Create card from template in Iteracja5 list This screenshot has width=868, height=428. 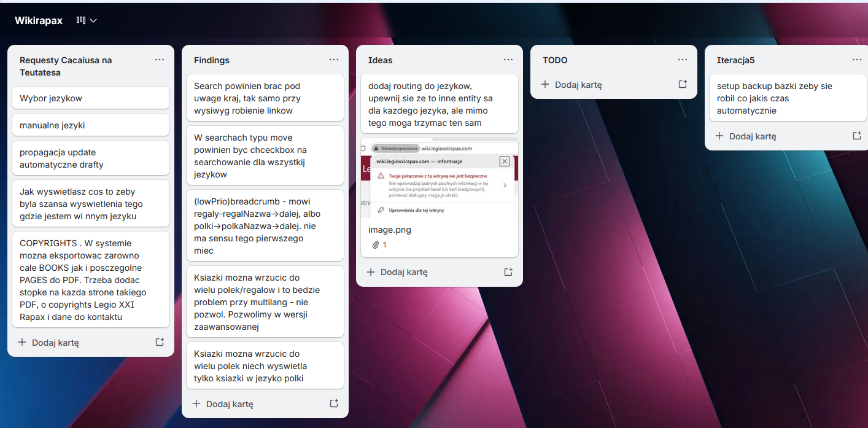point(857,136)
